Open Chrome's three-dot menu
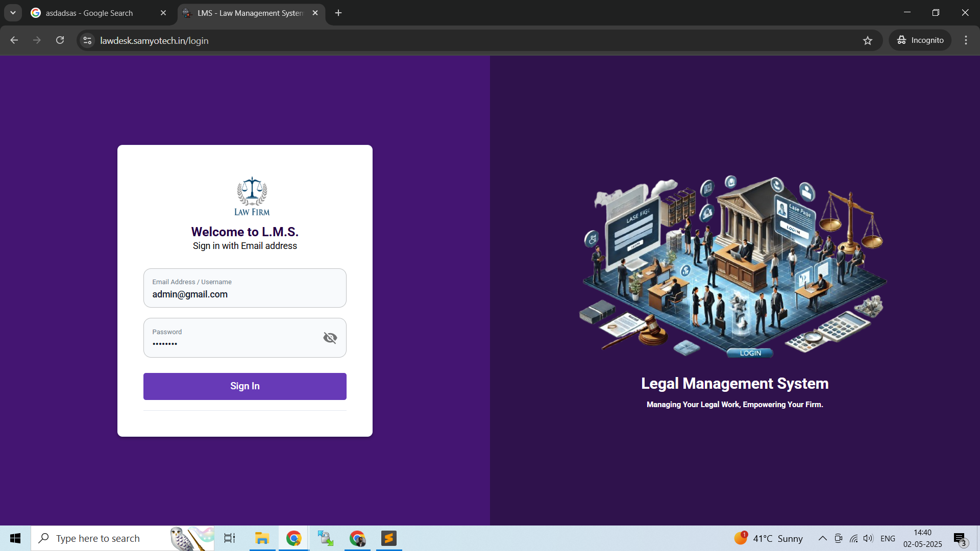This screenshot has height=551, width=980. pyautogui.click(x=966, y=40)
